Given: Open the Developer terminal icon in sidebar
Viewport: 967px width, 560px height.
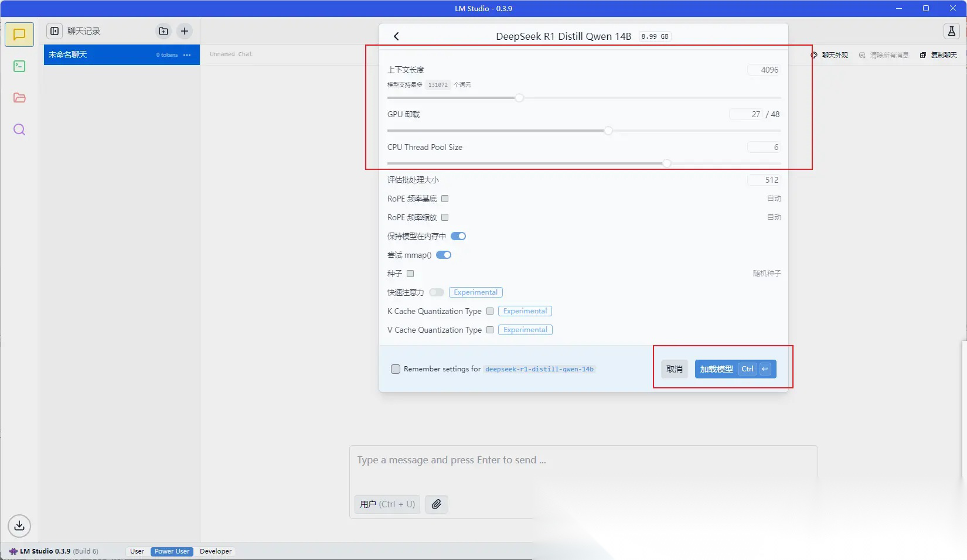Looking at the screenshot, I should [x=19, y=66].
